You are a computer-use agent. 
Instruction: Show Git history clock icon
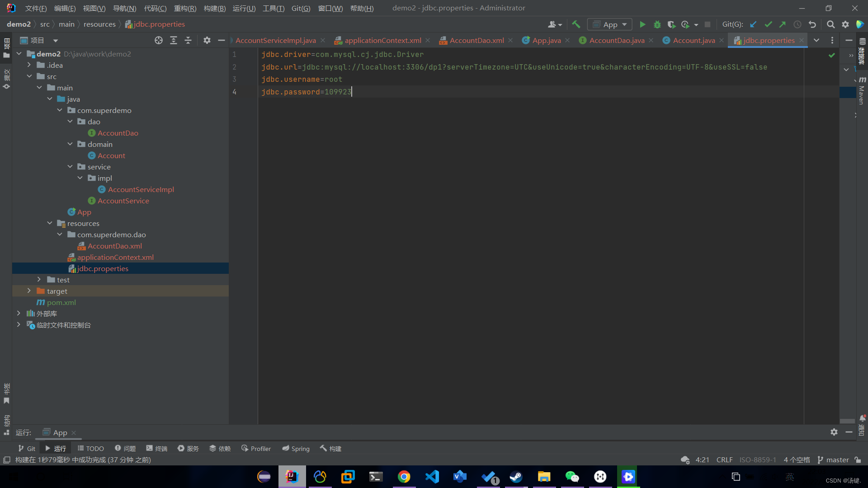pyautogui.click(x=797, y=24)
